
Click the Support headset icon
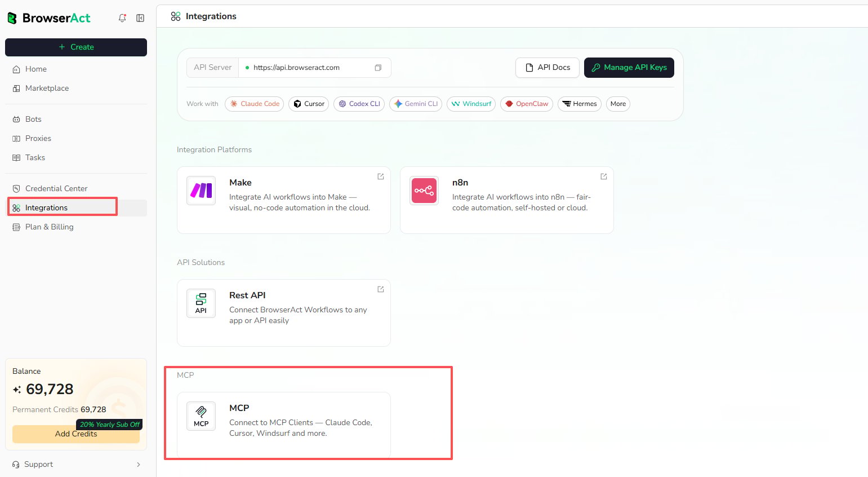tap(16, 465)
